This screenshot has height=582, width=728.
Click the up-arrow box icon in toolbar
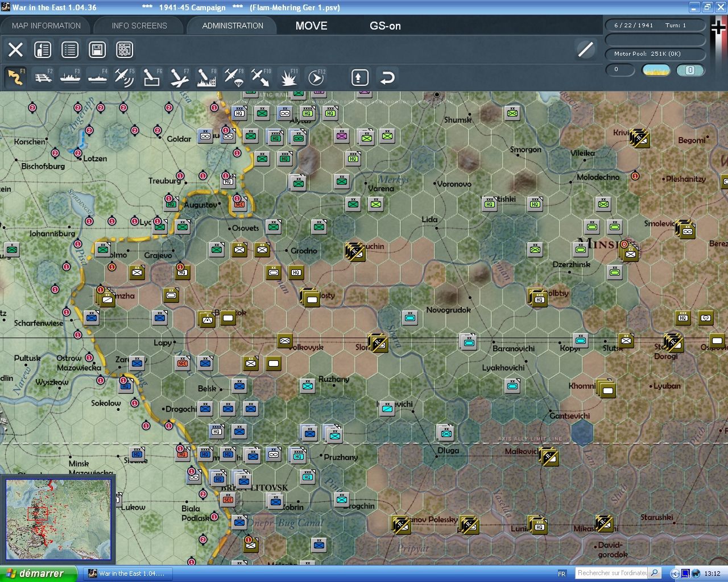[360, 77]
